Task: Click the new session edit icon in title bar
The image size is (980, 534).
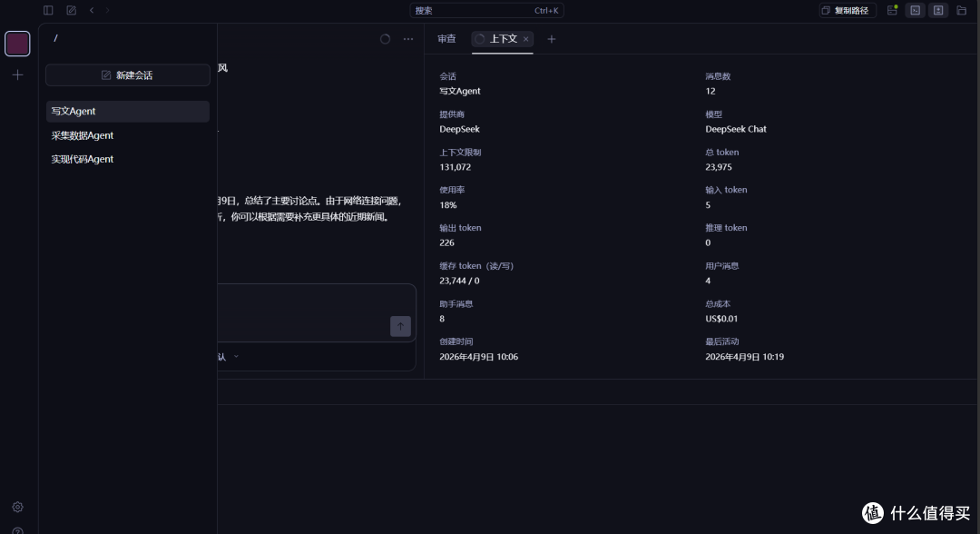Action: tap(72, 10)
